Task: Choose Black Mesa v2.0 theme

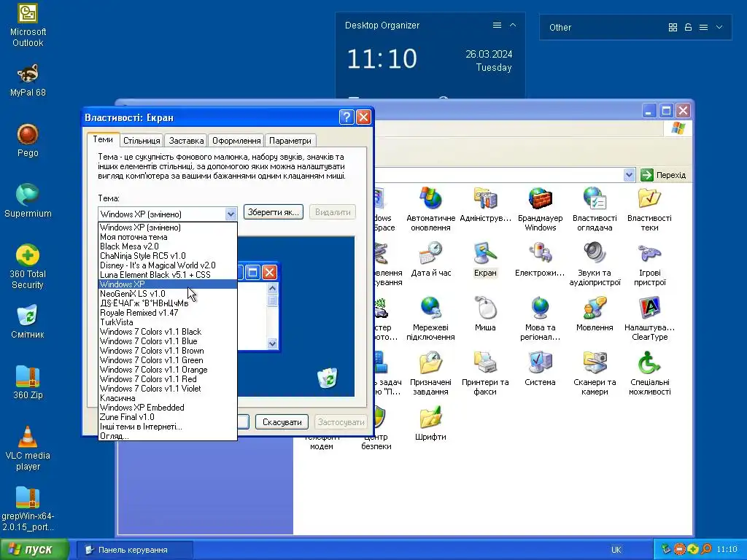Action: click(168, 246)
